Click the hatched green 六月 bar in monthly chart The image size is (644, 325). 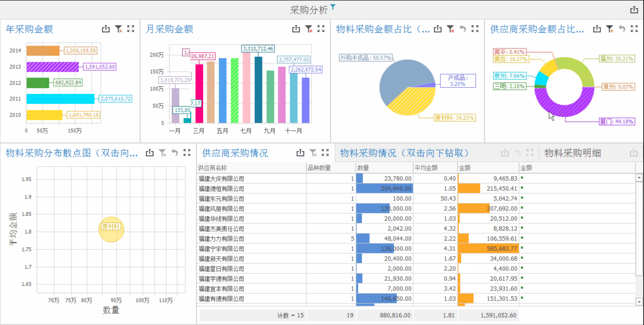pos(235,91)
